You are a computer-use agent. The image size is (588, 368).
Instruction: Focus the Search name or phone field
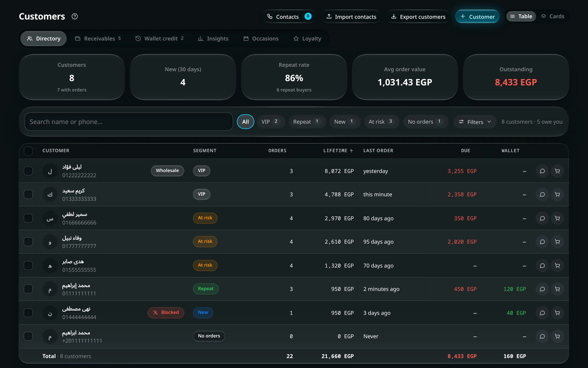pyautogui.click(x=129, y=122)
